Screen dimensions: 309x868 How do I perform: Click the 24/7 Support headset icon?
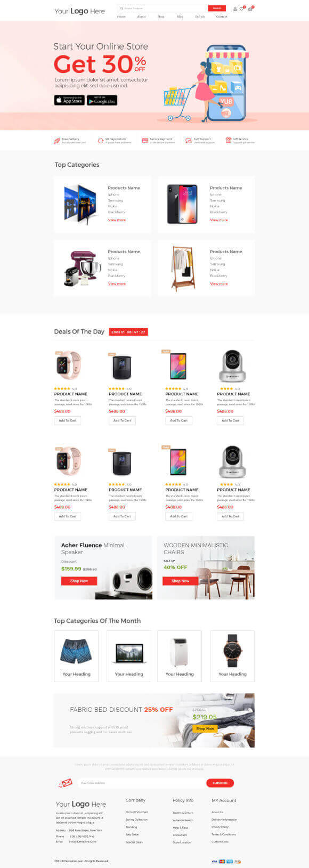[x=188, y=141]
